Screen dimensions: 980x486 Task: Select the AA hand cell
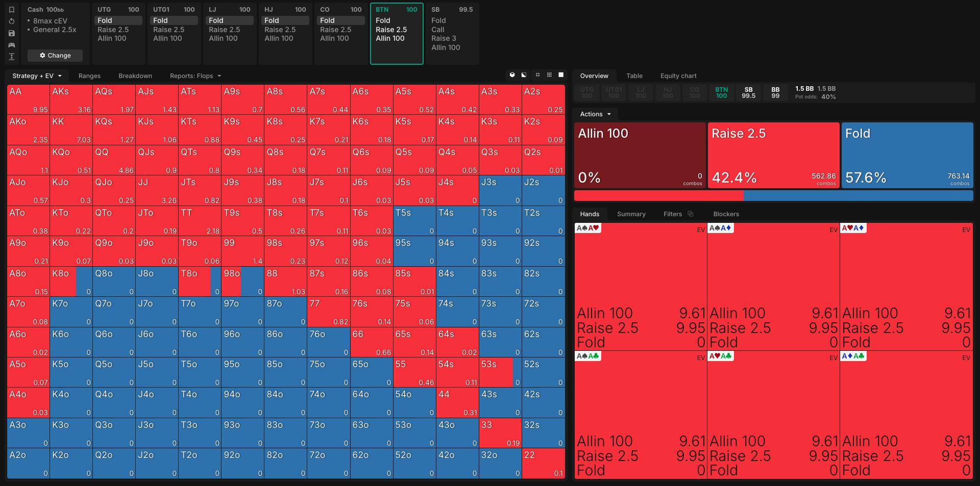pos(28,99)
